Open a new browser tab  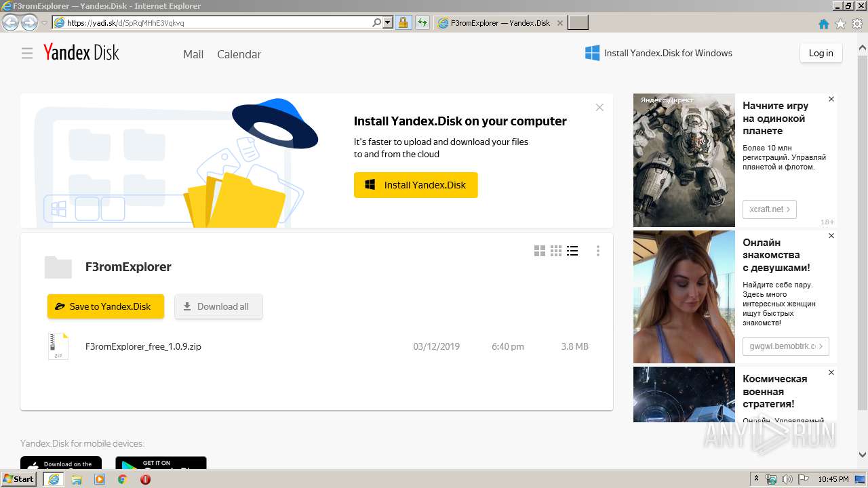coord(578,22)
